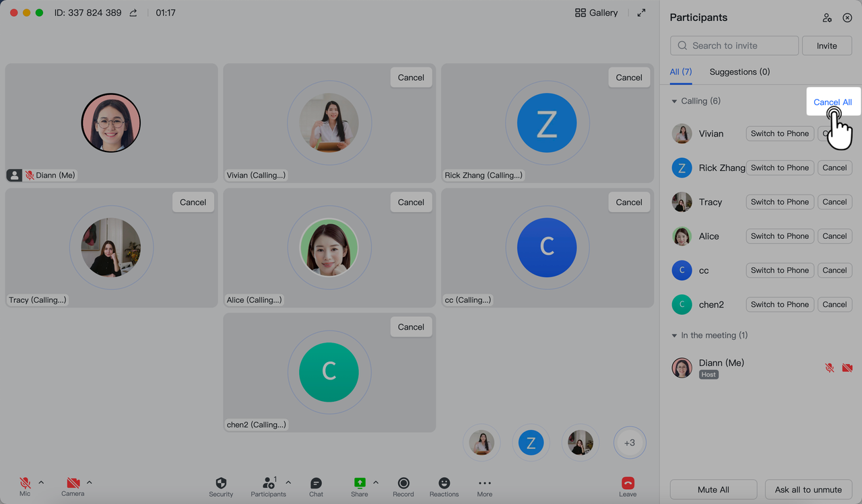Collapse the Calling (6) section
Viewport: 862px width, 504px height.
point(674,102)
